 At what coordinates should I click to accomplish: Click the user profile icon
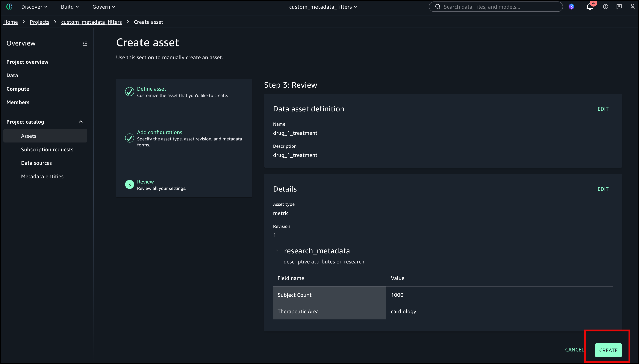[x=632, y=7]
